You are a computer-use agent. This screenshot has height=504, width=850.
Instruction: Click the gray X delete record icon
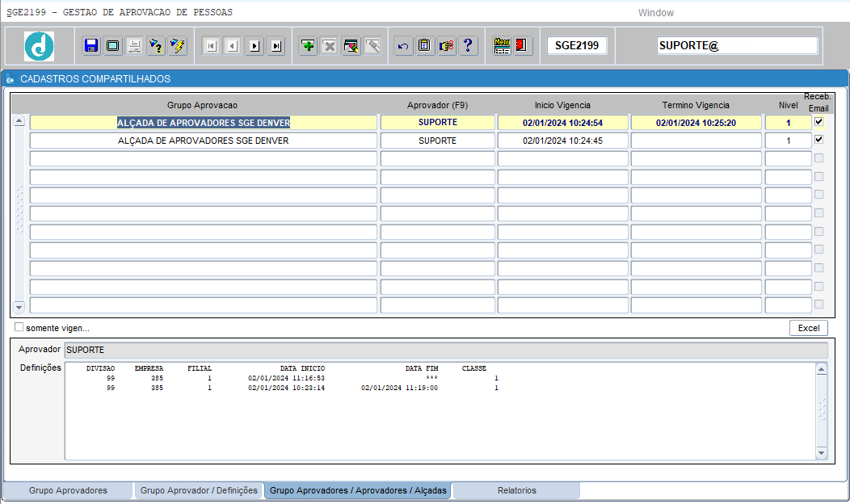click(330, 45)
